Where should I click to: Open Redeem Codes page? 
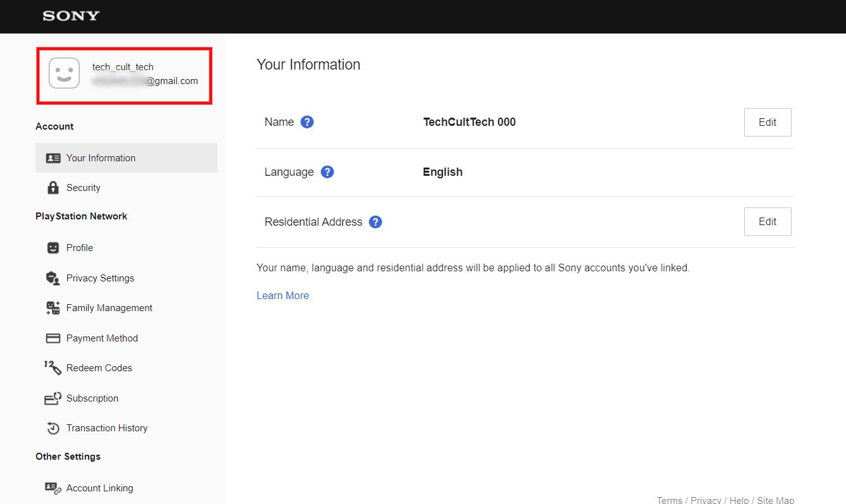(127, 368)
